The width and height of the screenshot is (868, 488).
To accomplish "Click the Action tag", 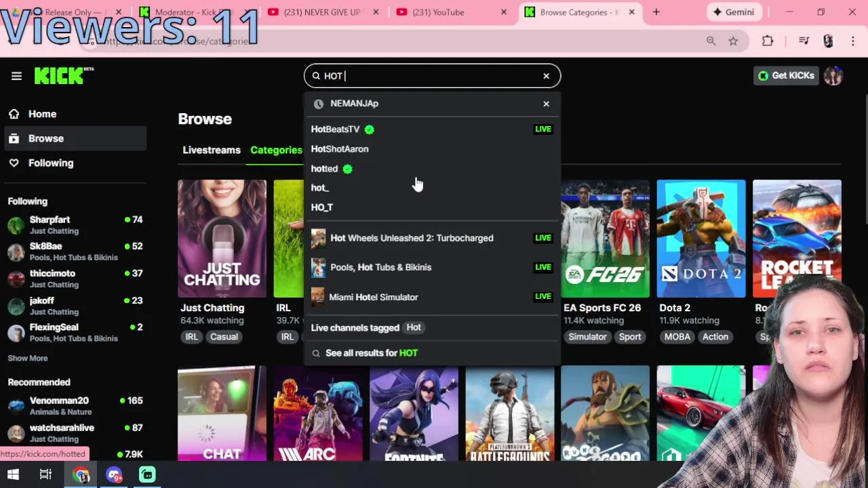I will 715,337.
